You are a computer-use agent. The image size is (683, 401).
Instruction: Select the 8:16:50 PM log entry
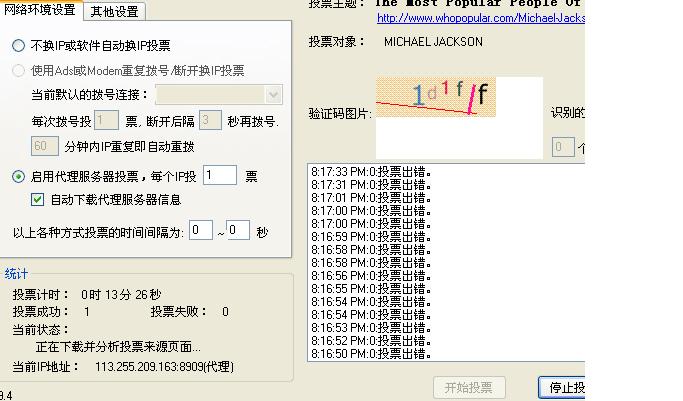point(371,353)
